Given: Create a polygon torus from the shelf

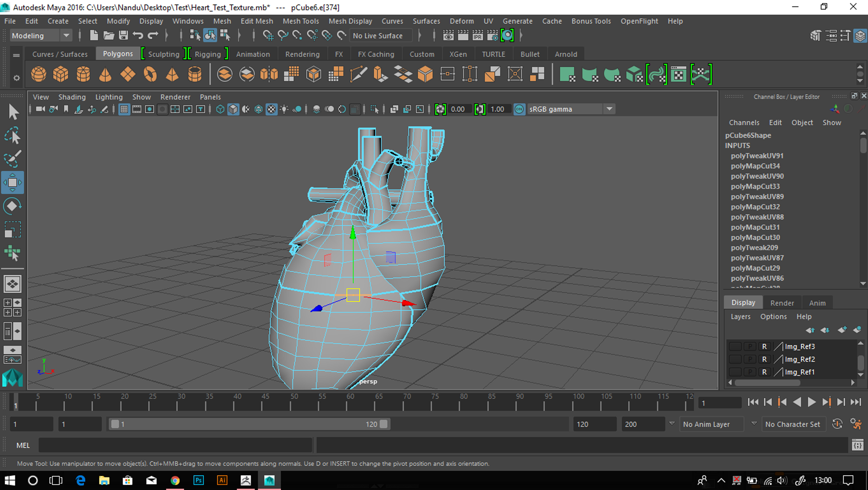Looking at the screenshot, I should [150, 74].
